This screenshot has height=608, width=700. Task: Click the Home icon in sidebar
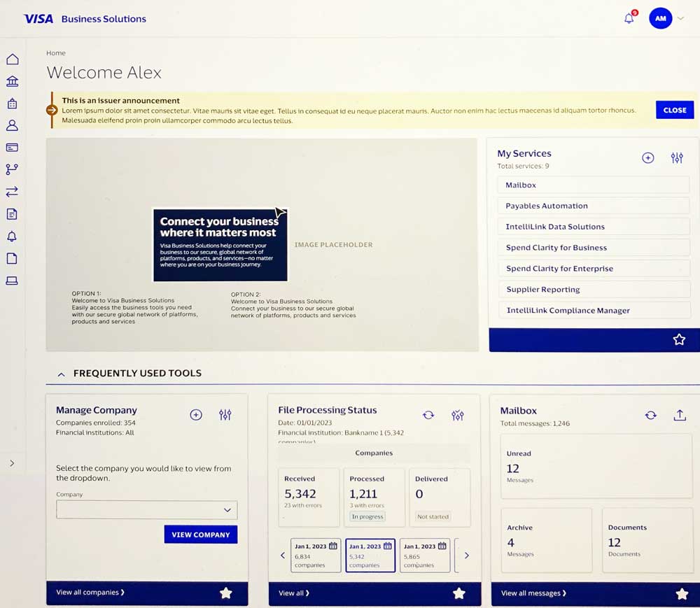(12, 59)
